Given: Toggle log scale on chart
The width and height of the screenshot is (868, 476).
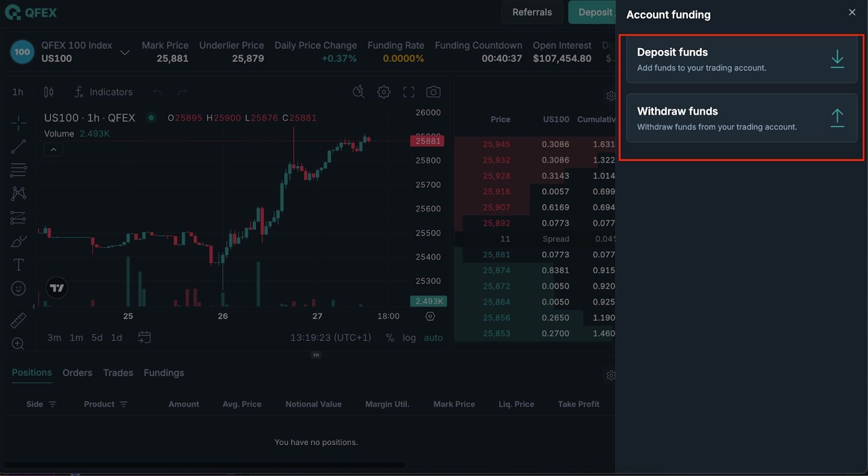Looking at the screenshot, I should point(409,338).
